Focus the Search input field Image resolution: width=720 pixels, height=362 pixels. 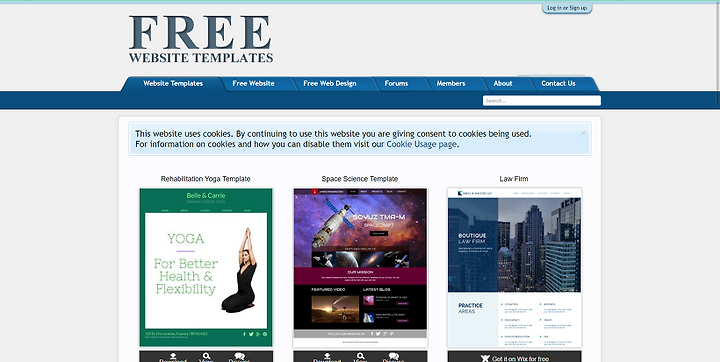[x=542, y=101]
